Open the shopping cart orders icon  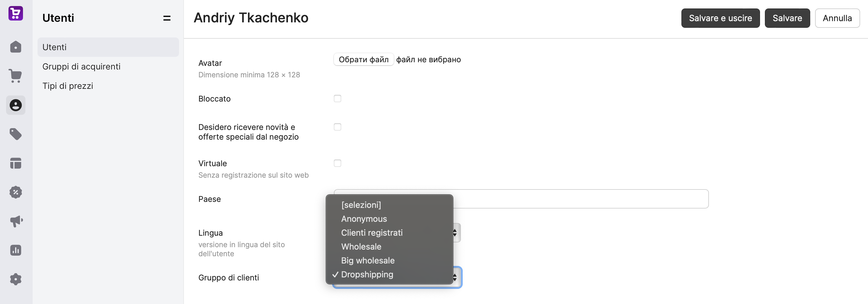[15, 76]
